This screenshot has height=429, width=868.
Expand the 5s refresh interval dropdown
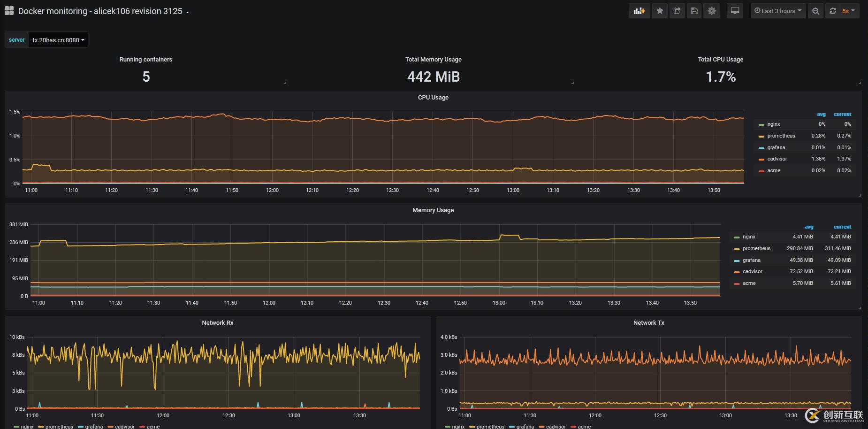pyautogui.click(x=849, y=11)
